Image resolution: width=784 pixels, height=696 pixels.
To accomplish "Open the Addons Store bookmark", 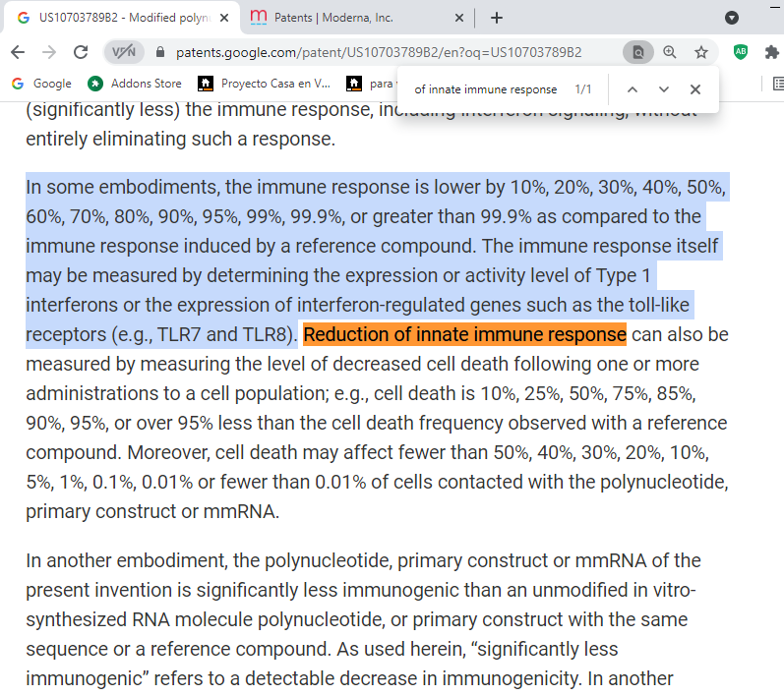I will click(x=135, y=84).
